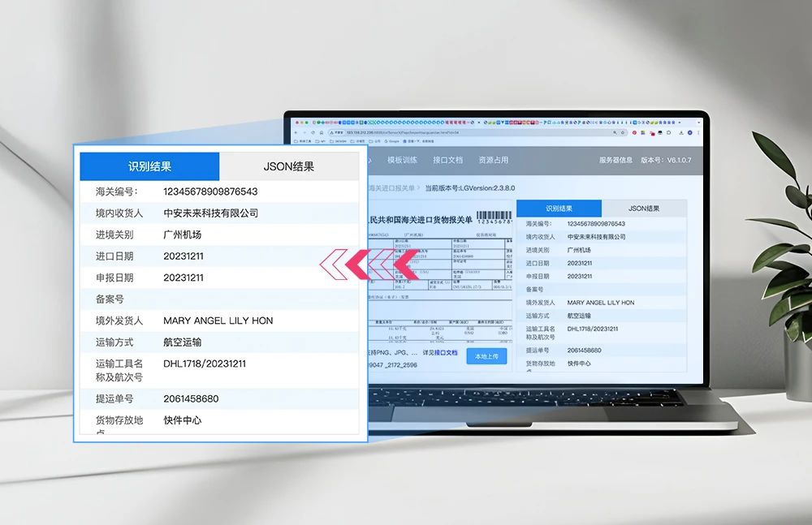Click the 海关进口报关单 breadcrumb
Image resolution: width=812 pixels, height=525 pixels.
(x=392, y=188)
